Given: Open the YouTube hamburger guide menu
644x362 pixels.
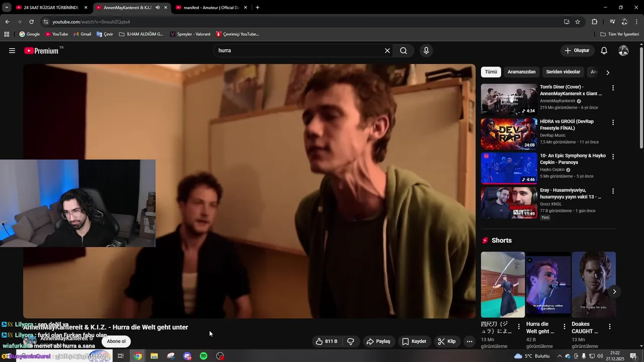Looking at the screenshot, I should (12, 51).
